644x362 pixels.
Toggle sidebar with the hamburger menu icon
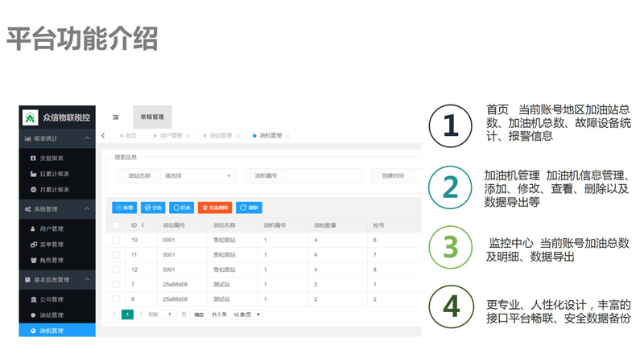coord(115,117)
